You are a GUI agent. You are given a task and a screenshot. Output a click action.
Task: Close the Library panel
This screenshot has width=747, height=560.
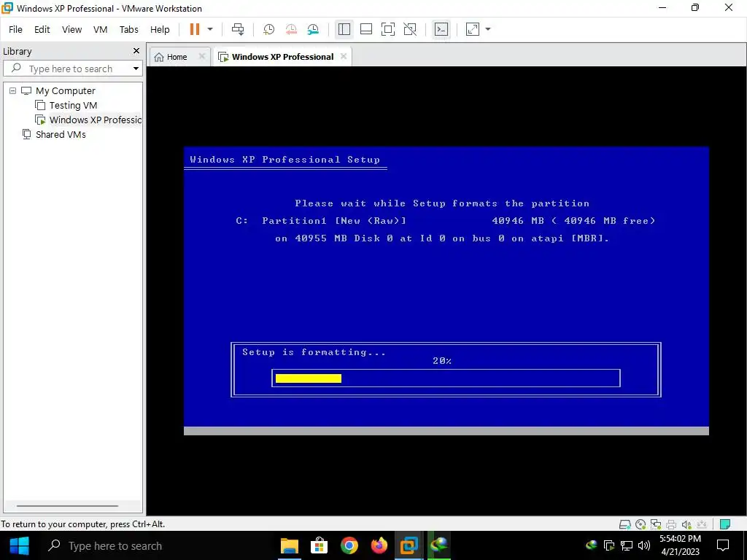pos(136,50)
